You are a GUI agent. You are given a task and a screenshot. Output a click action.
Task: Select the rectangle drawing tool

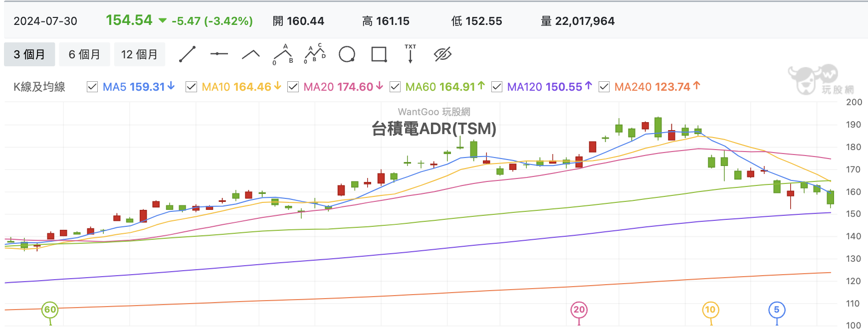(379, 54)
